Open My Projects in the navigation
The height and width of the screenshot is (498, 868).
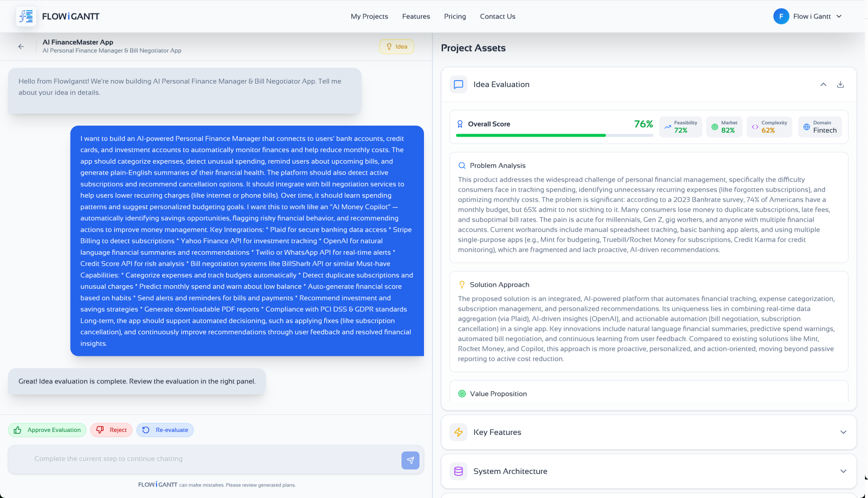369,17
